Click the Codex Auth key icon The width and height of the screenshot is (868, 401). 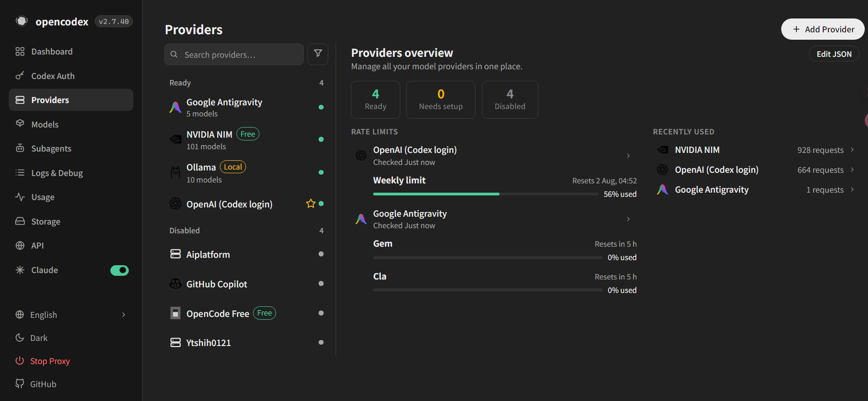point(20,75)
